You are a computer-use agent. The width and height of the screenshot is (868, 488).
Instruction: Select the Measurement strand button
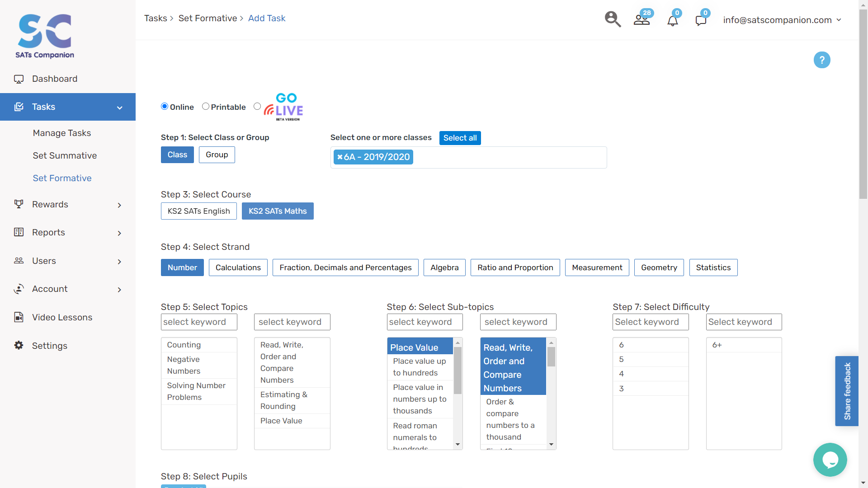597,267
